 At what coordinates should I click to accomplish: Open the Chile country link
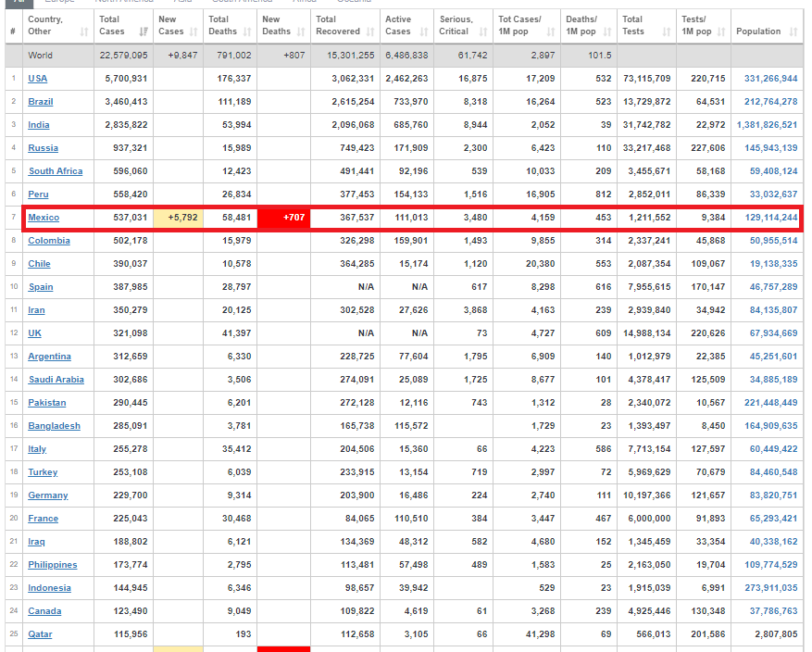(x=39, y=264)
